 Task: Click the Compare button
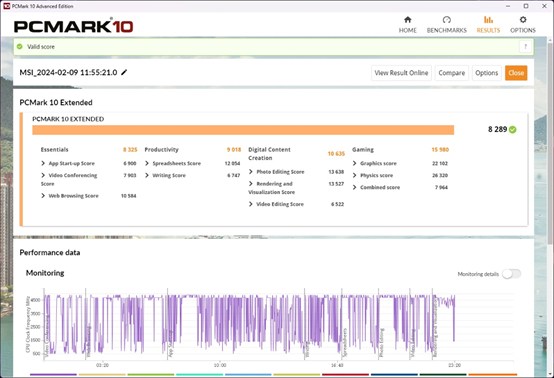(x=452, y=73)
